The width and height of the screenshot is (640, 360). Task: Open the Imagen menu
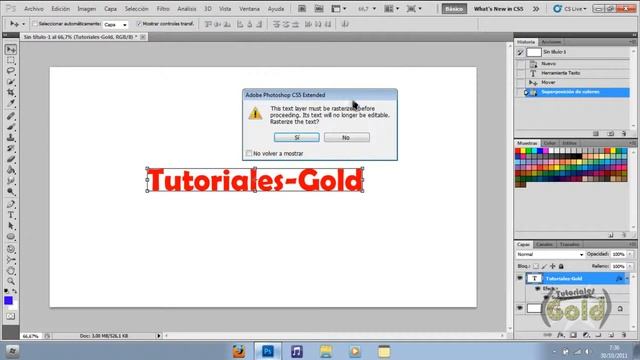[x=87, y=9]
